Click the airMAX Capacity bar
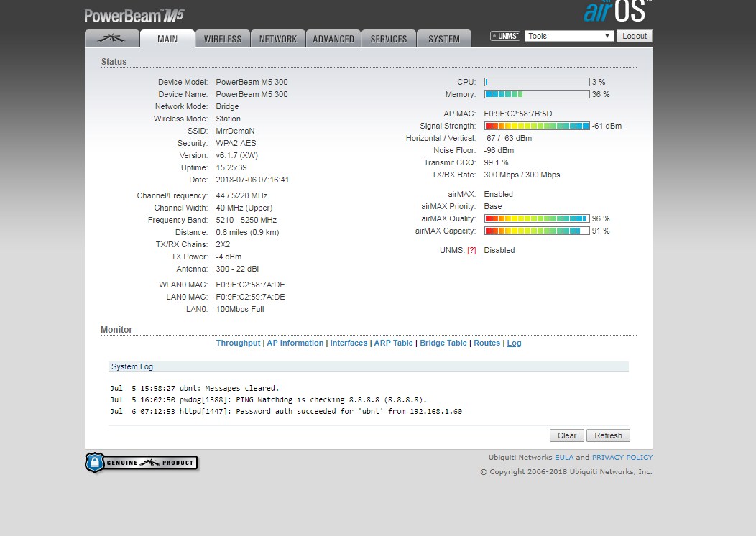This screenshot has height=536, width=756. coord(537,231)
